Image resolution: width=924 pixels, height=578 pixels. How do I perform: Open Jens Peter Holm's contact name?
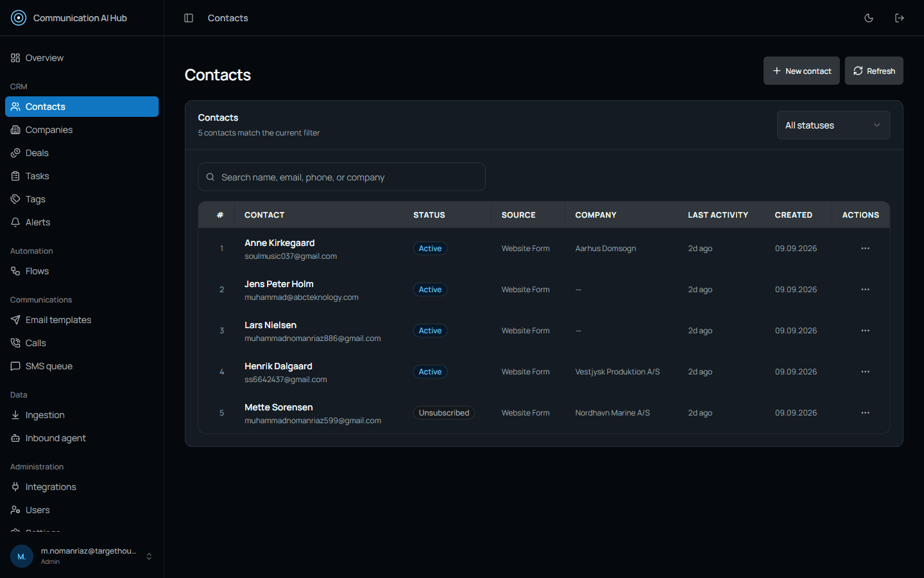278,284
